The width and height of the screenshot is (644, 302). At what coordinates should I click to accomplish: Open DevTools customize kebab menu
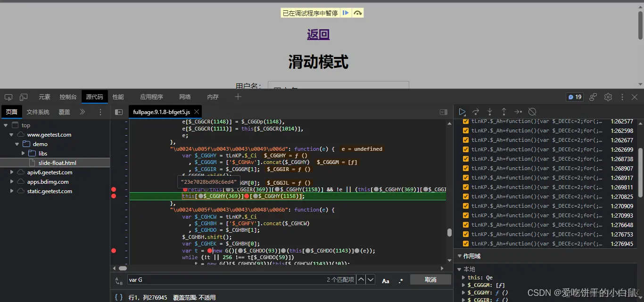(x=622, y=97)
